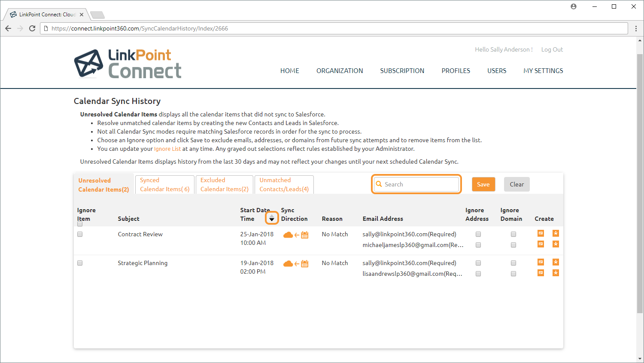The height and width of the screenshot is (363, 644).
Task: Tick Ignore Item for Strategic Planning
Action: click(x=80, y=263)
